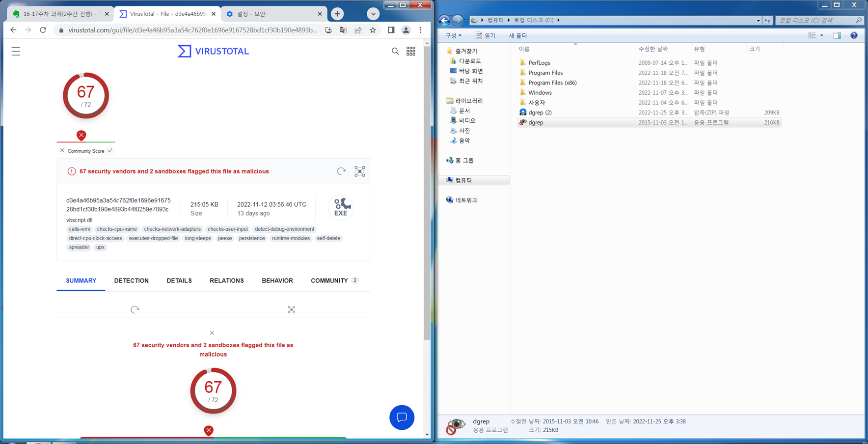
Task: Open the blue chat bubble button
Action: [x=402, y=417]
